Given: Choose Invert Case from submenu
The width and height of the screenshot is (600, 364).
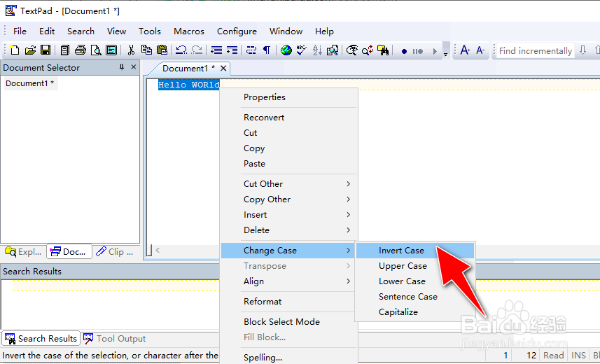Looking at the screenshot, I should (415, 251).
